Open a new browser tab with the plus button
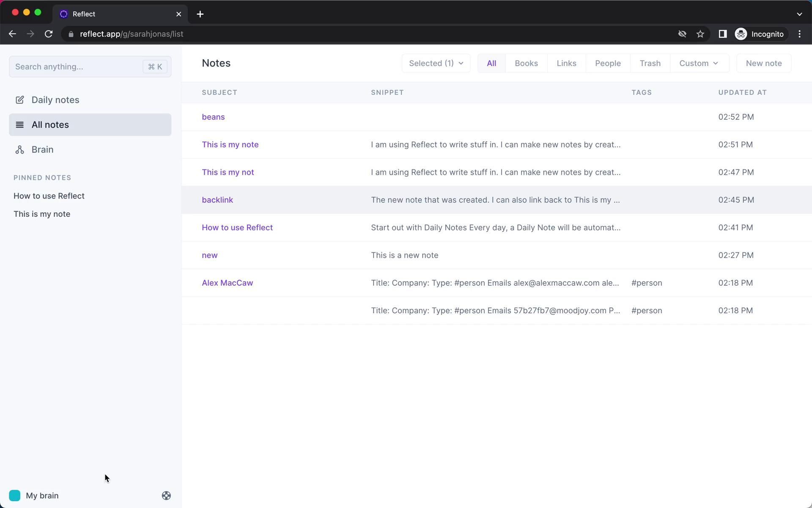 [200, 14]
